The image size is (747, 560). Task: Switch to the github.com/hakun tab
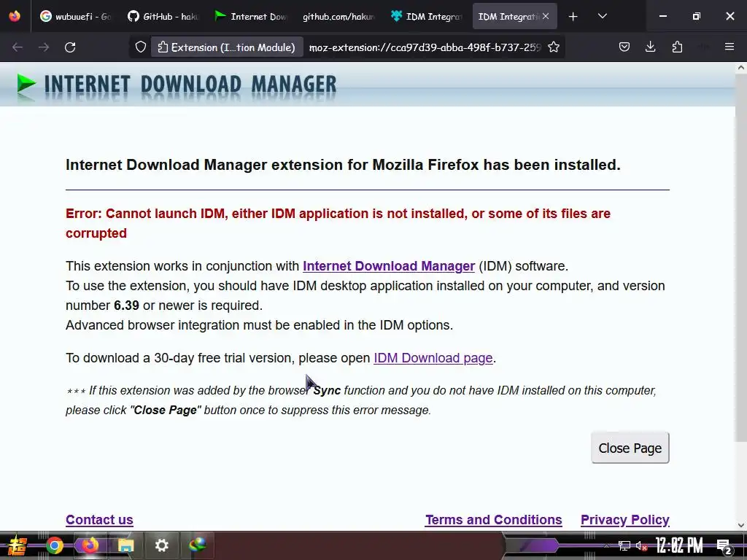point(338,16)
